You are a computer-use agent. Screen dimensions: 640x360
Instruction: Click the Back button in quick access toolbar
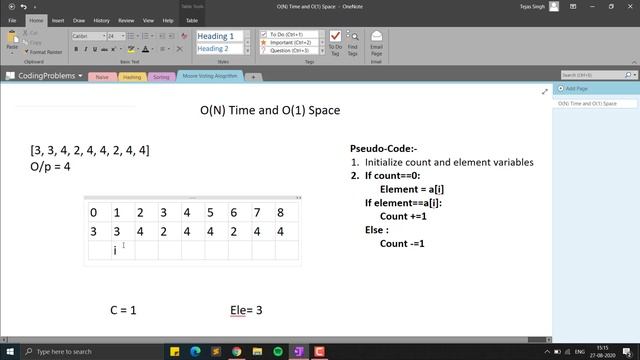11,7
